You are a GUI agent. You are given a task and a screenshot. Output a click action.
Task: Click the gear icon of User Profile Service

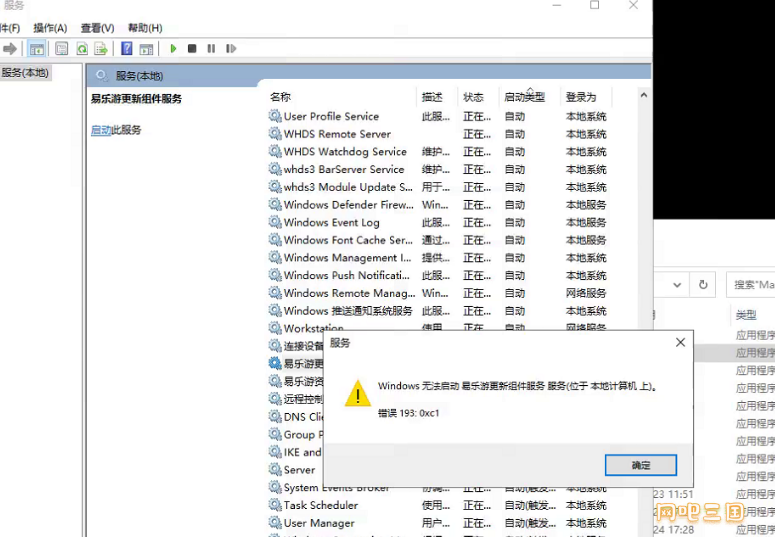pos(275,116)
